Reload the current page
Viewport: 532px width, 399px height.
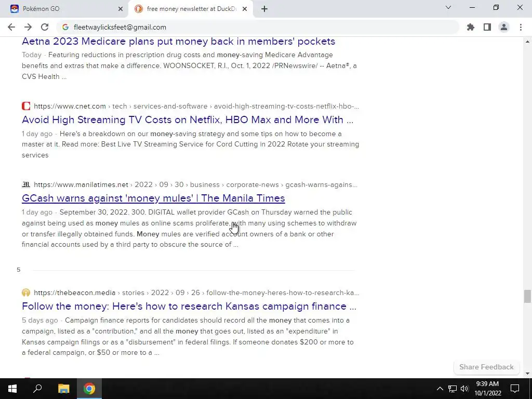[45, 27]
